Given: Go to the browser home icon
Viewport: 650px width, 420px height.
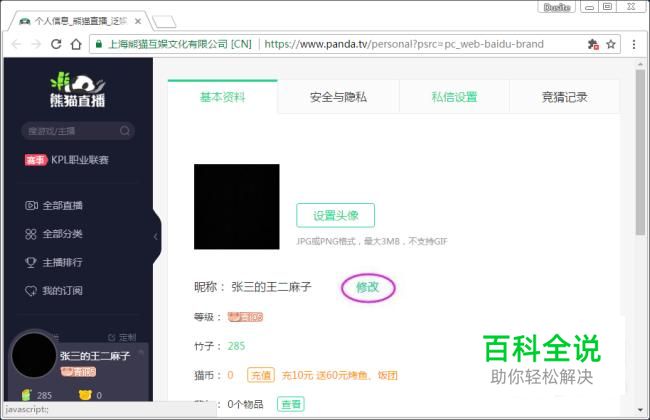Looking at the screenshot, I should [76, 44].
